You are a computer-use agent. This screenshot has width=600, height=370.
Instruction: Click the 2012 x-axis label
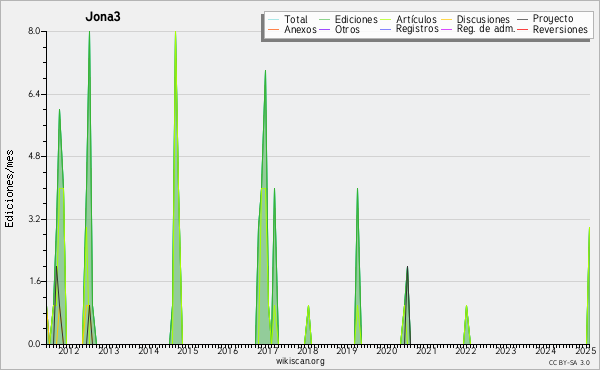[68, 350]
